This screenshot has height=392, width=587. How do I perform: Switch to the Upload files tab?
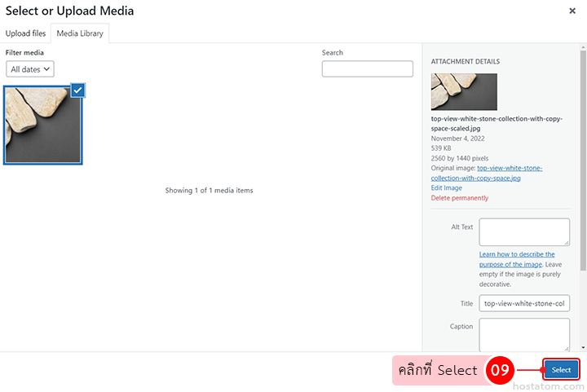pos(25,33)
